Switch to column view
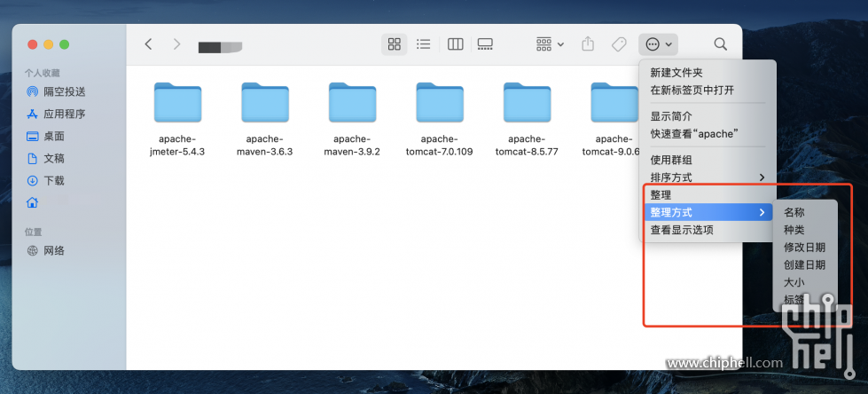The height and width of the screenshot is (394, 868). [455, 44]
